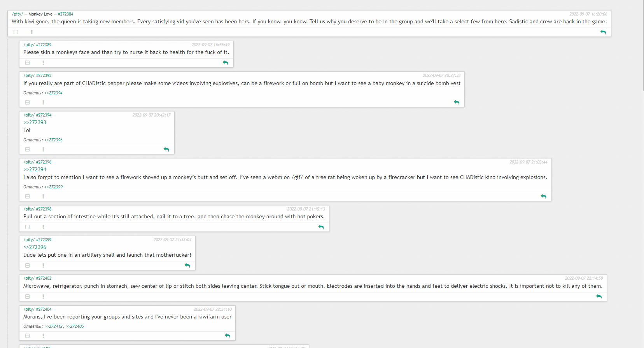Follow answer link >>272394 under post #272393
Screen dimensions: 644x348
(x=53, y=93)
